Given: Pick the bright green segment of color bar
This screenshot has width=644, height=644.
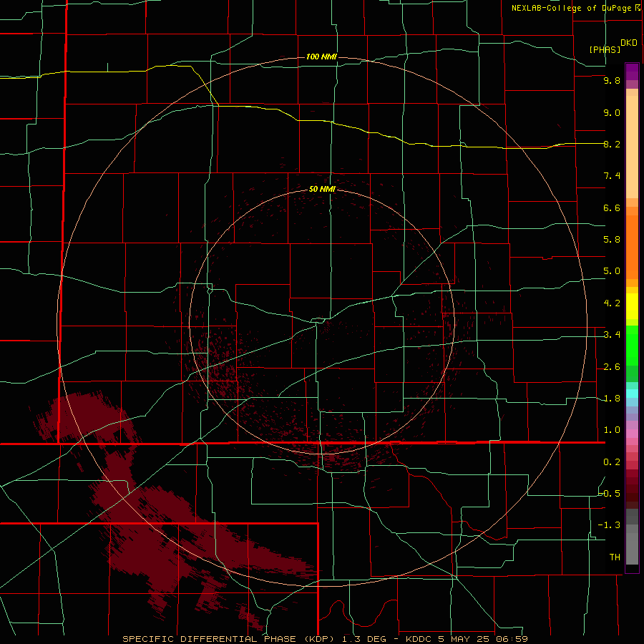Looking at the screenshot, I should [632, 346].
